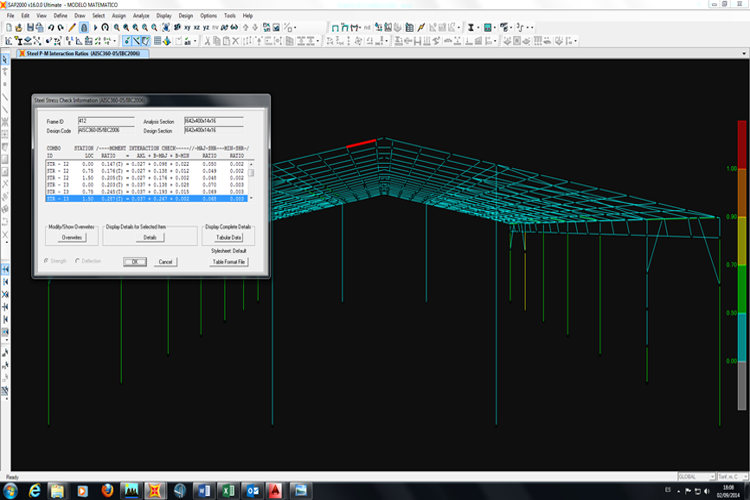Select highlighted row STR - I3 station 1.50
Image resolution: width=750 pixels, height=500 pixels.
click(x=146, y=199)
